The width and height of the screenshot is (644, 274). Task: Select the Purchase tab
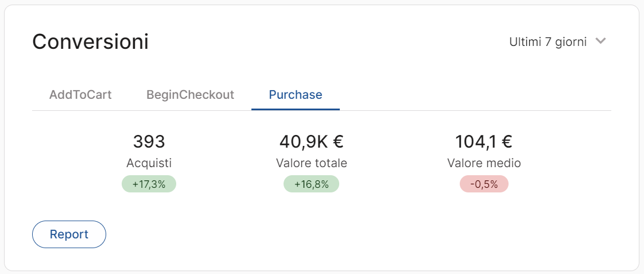click(296, 95)
